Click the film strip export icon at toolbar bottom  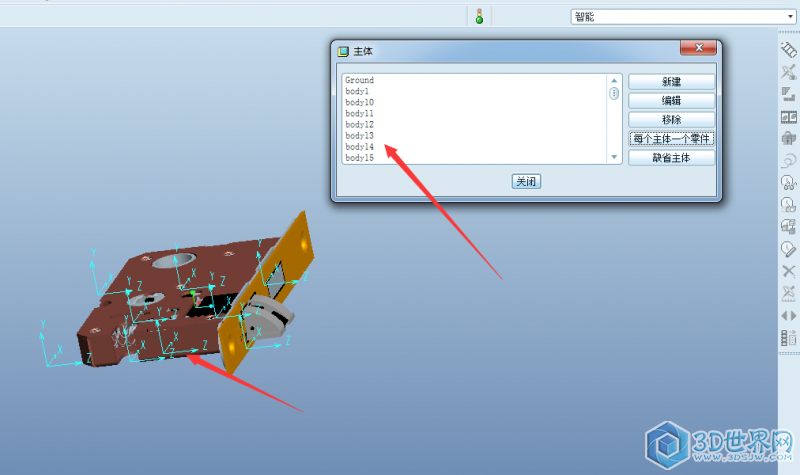point(788,338)
